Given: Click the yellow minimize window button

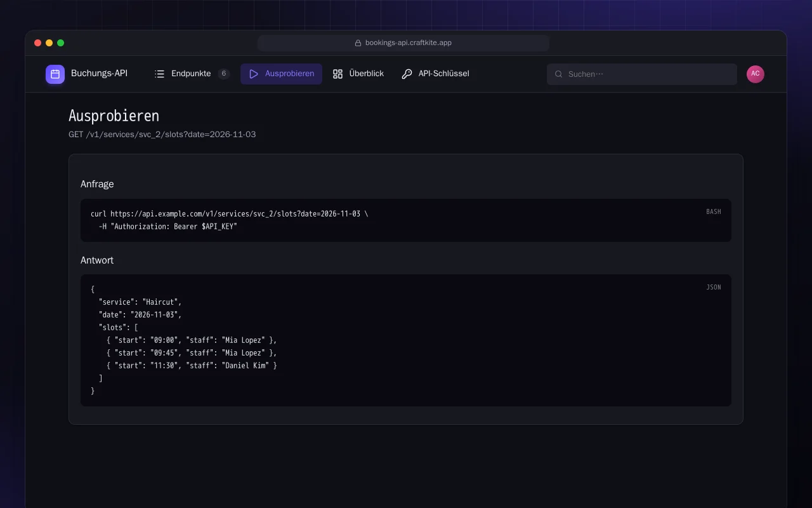Looking at the screenshot, I should pyautogui.click(x=49, y=43).
